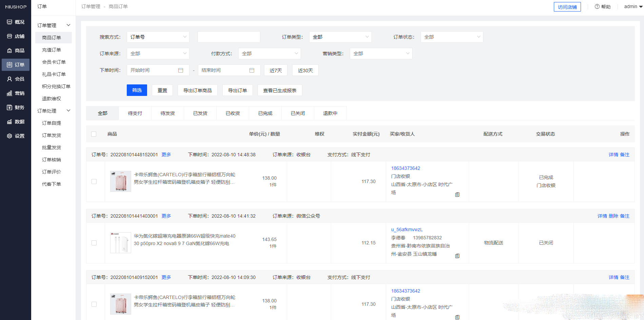The width and height of the screenshot is (644, 320).
Task: Click 访问店铺 button in top bar
Action: point(567,7)
